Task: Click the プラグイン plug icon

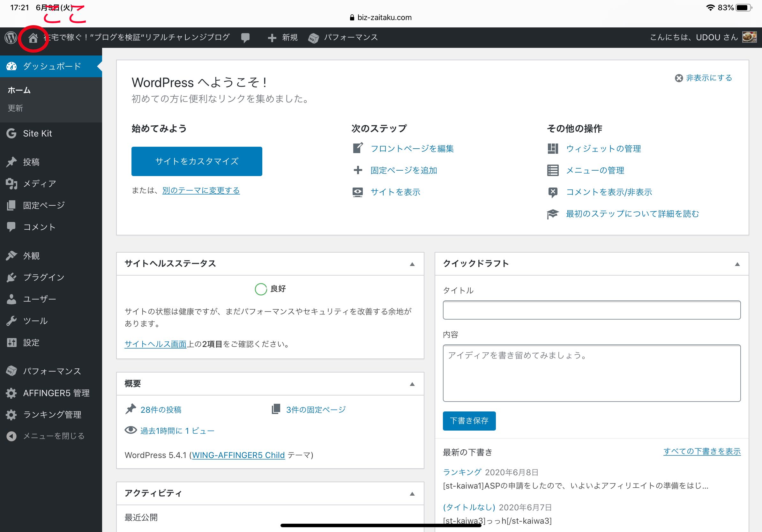Action: tap(11, 277)
